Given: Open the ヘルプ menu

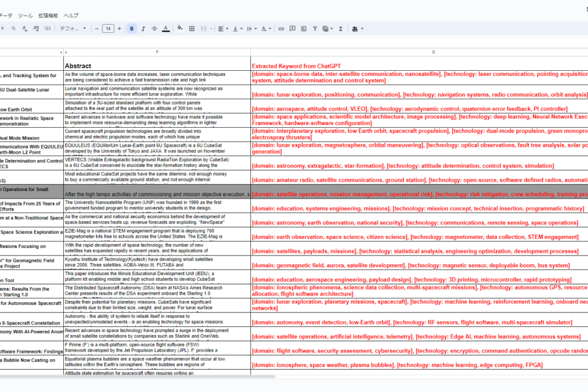Looking at the screenshot, I should point(71,15).
